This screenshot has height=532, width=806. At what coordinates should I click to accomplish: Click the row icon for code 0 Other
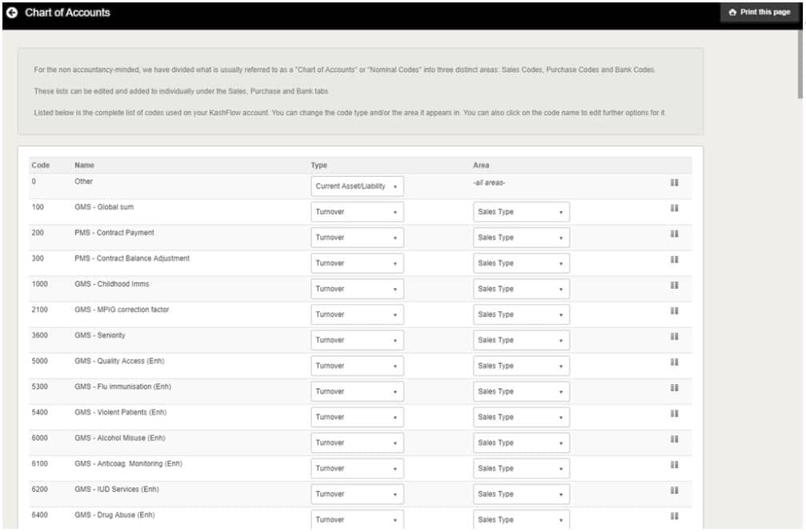(x=675, y=182)
